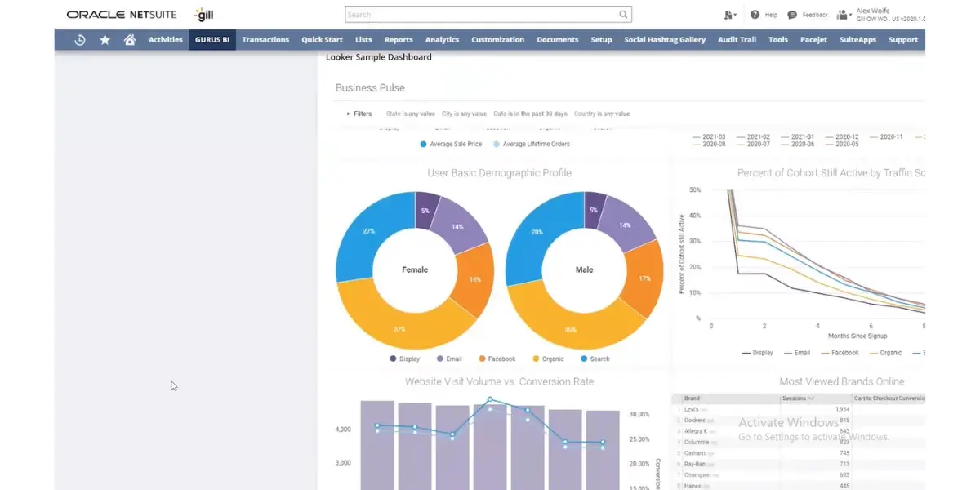Open the Quick Start menu

(x=322, y=39)
